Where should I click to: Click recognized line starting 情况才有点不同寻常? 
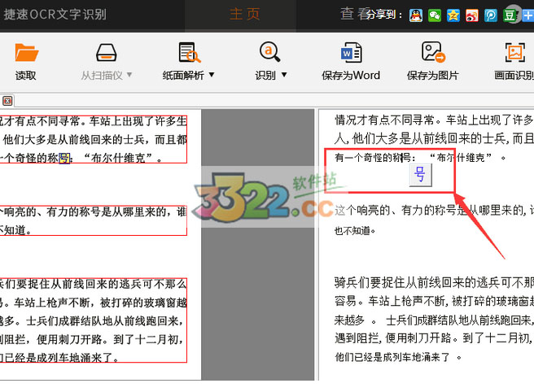point(434,120)
